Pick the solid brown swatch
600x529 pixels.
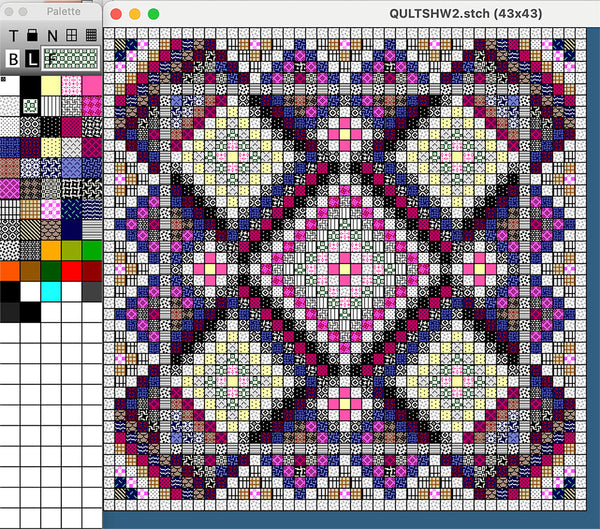(x=31, y=270)
